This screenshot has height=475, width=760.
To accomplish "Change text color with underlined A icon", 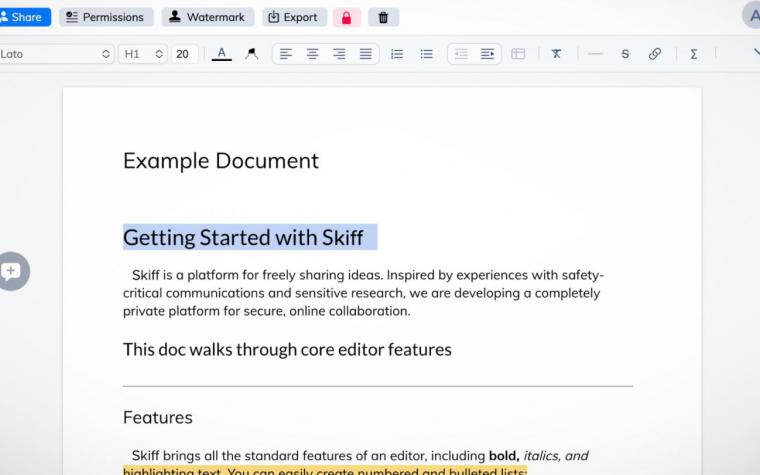I will (222, 53).
